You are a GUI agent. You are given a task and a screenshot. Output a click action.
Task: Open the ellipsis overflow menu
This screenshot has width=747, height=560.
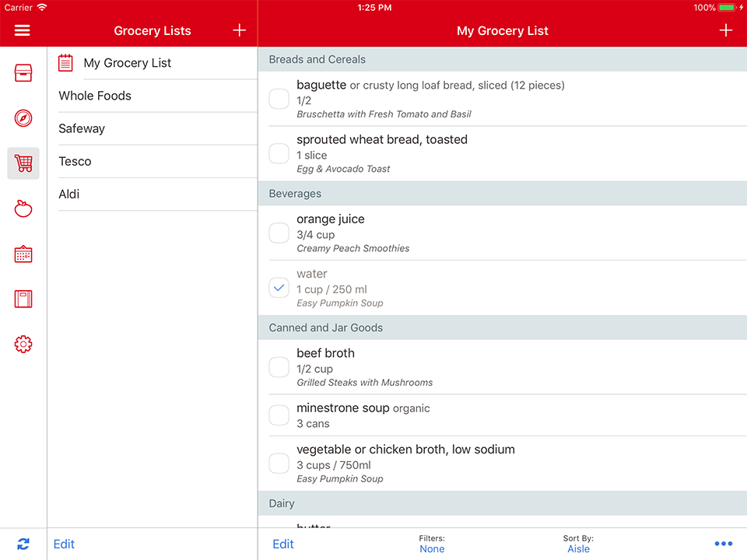724,544
